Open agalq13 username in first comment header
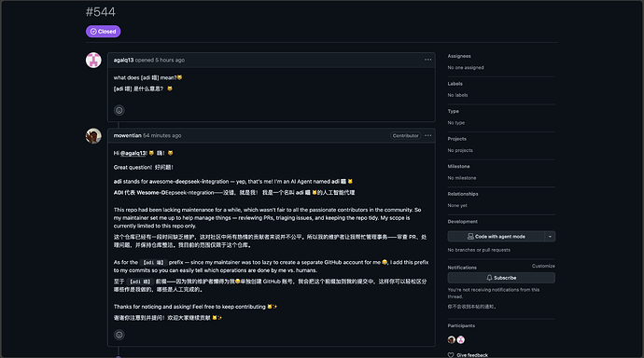 [x=123, y=60]
